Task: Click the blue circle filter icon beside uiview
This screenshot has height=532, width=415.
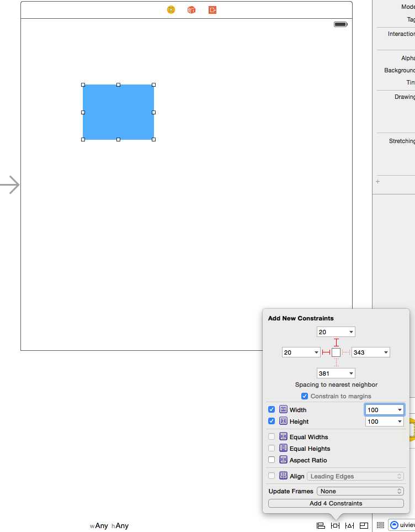Action: (x=394, y=525)
